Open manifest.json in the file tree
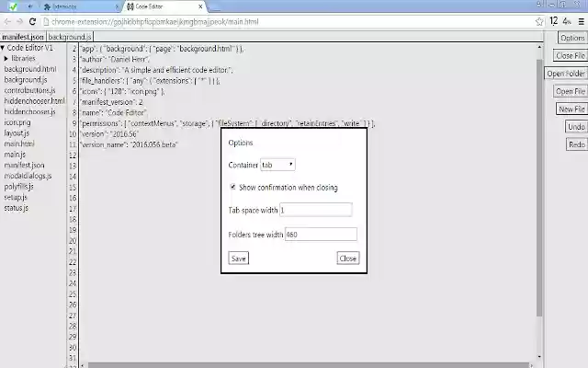The height and width of the screenshot is (368, 588). (x=24, y=166)
